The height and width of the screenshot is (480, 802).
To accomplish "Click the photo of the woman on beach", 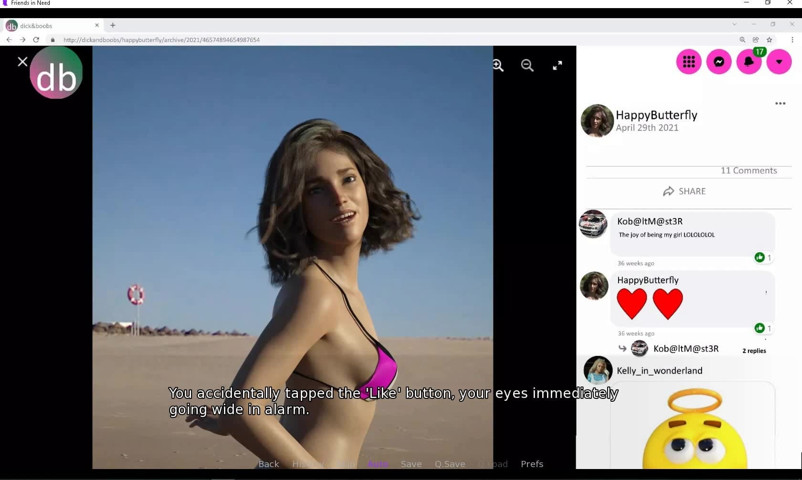I will tap(293, 257).
